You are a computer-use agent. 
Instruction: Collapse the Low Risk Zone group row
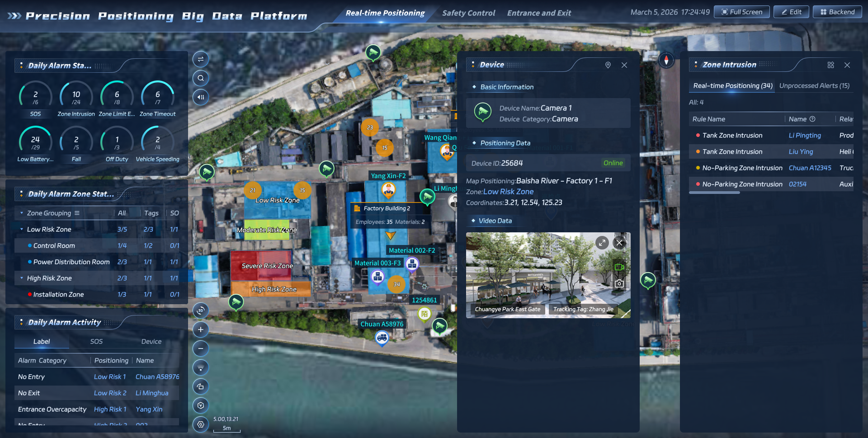tap(22, 229)
